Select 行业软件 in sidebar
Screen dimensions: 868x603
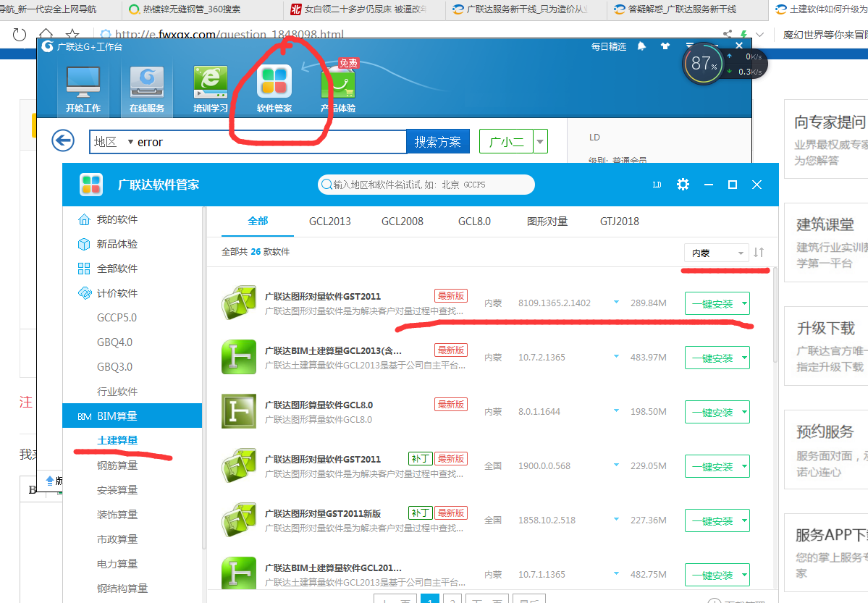(x=117, y=392)
